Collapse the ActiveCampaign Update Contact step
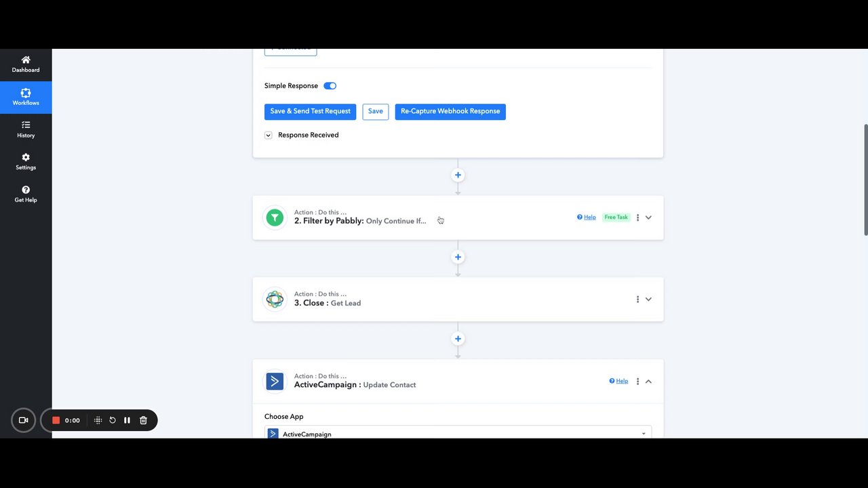Image resolution: width=868 pixels, height=488 pixels. coord(648,382)
